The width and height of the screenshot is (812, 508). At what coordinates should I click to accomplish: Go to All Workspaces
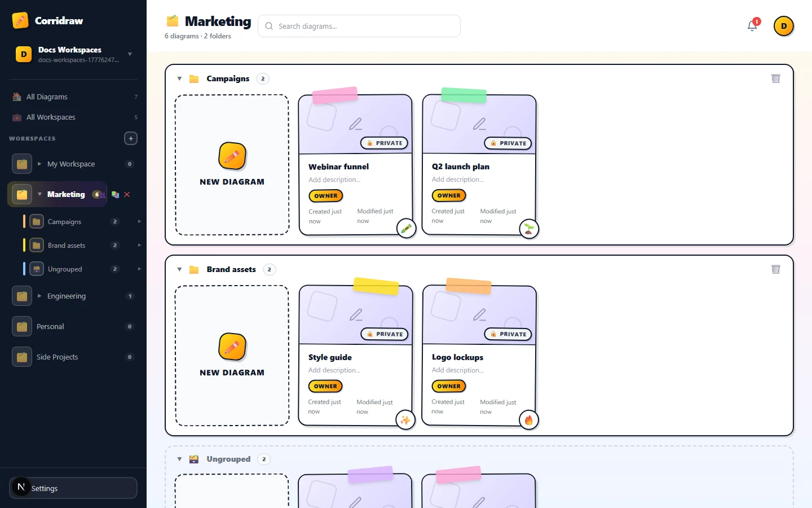[x=73, y=117]
